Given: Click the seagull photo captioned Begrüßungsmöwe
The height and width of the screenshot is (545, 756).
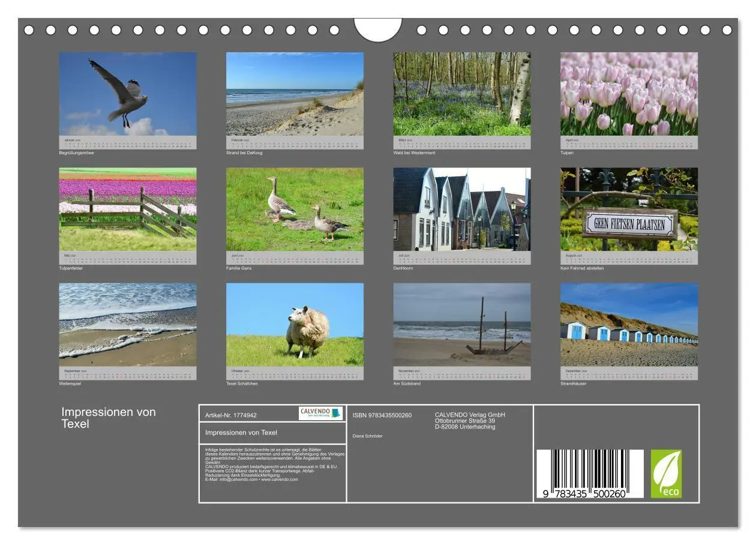Looking at the screenshot, I should (128, 94).
